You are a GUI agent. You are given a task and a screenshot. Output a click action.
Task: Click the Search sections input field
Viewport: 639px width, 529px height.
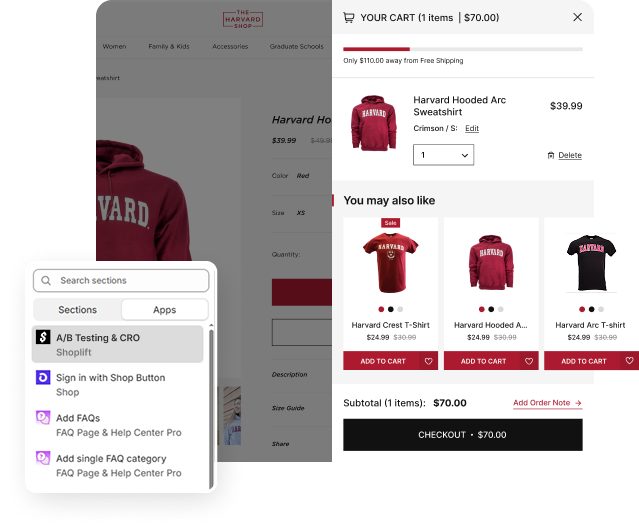tap(121, 280)
